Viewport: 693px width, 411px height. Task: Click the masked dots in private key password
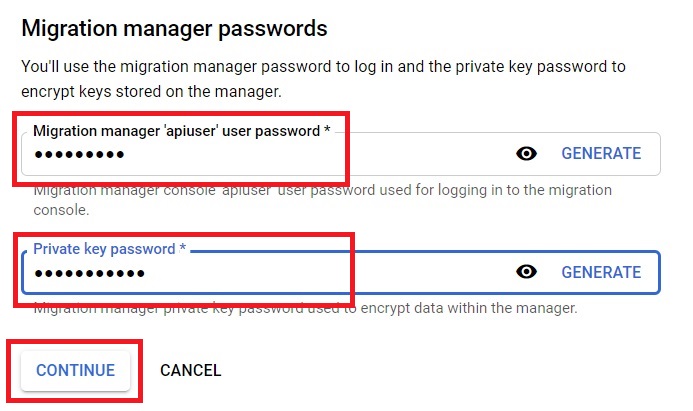tap(89, 274)
